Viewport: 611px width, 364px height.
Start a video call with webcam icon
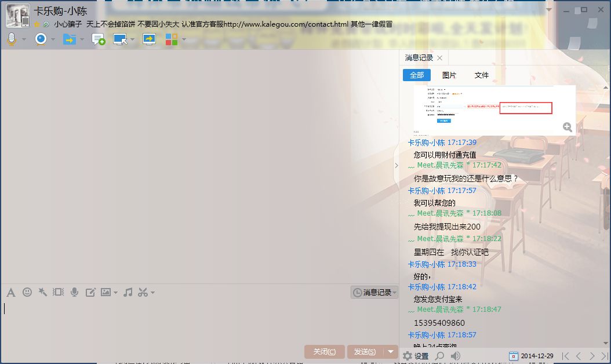(x=41, y=39)
